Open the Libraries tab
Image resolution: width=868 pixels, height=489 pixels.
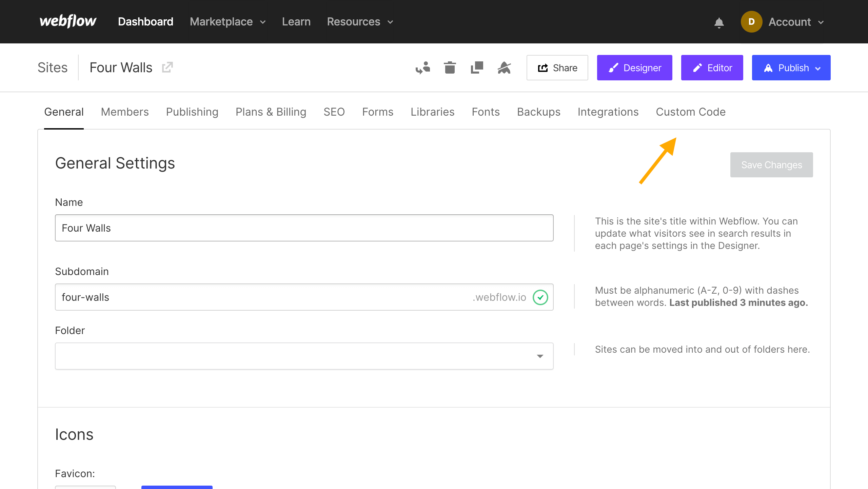433,112
